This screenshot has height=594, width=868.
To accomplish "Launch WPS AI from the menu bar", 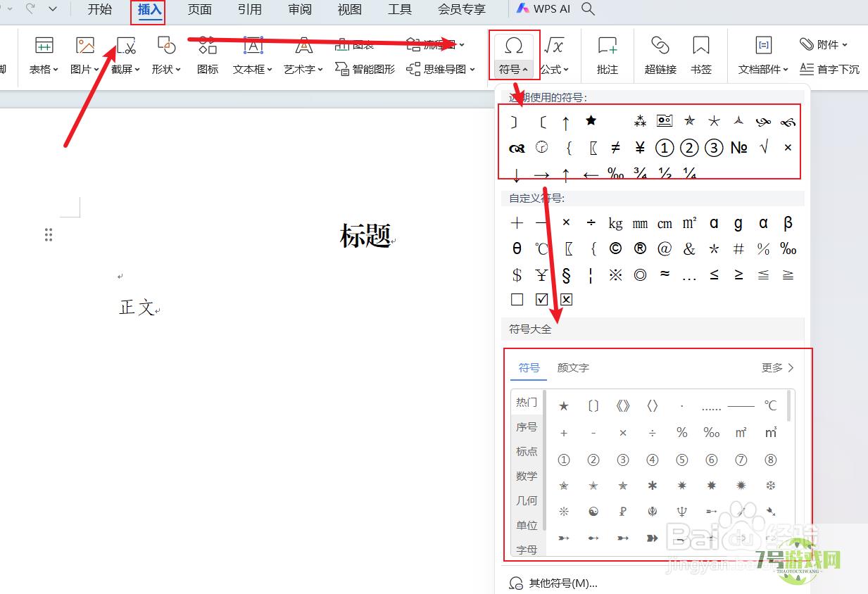I will tap(543, 9).
